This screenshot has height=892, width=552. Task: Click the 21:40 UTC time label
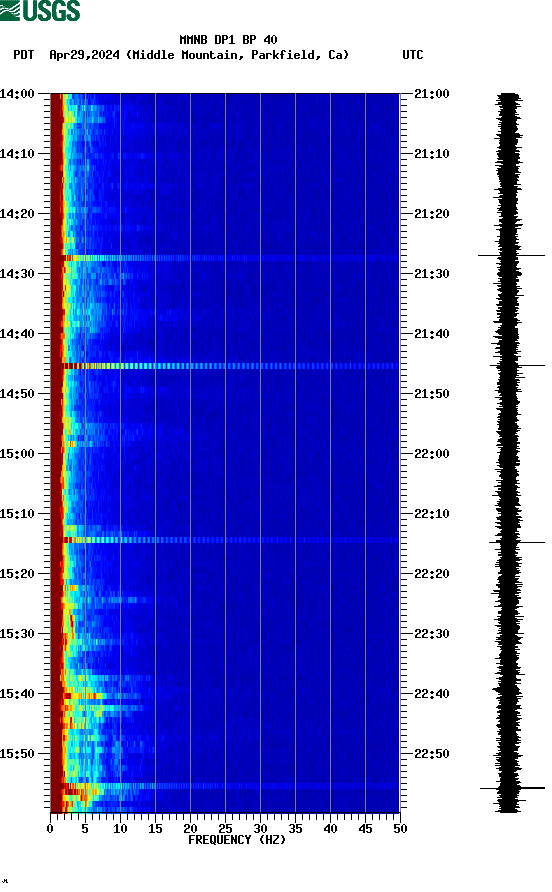click(x=432, y=334)
